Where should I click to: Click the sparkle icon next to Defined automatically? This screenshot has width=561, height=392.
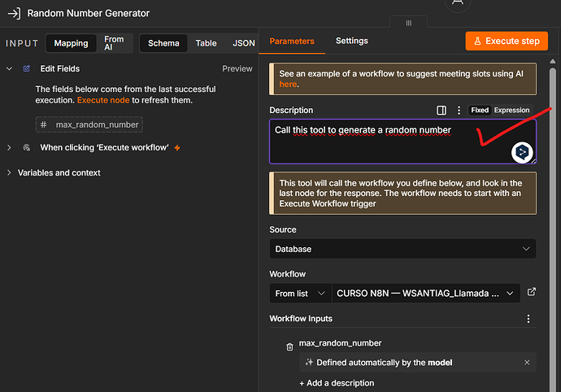click(309, 362)
